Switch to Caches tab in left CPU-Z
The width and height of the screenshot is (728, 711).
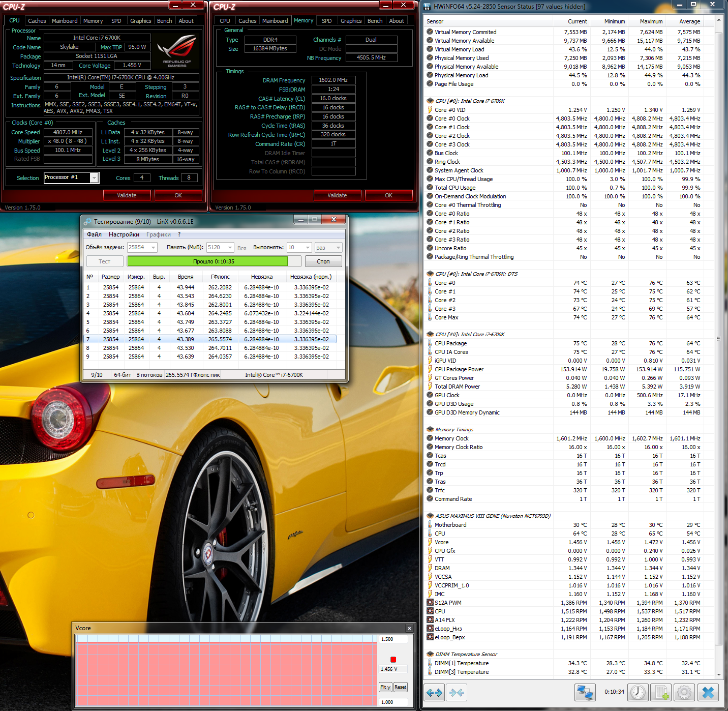[37, 21]
